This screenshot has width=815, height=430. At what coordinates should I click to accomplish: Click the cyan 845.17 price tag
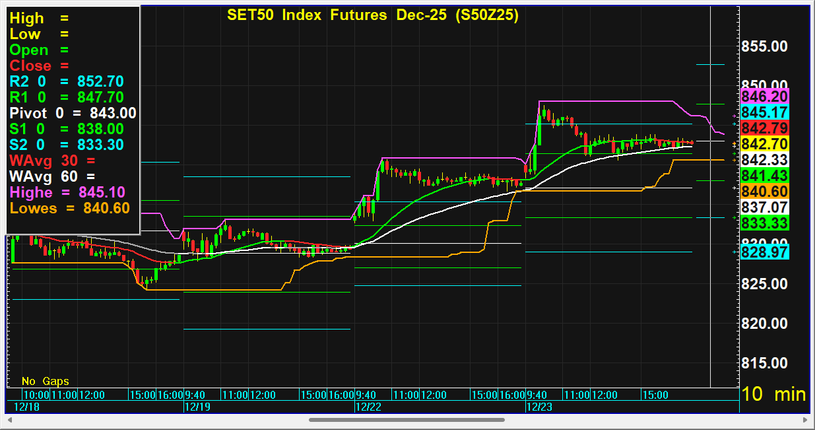765,112
